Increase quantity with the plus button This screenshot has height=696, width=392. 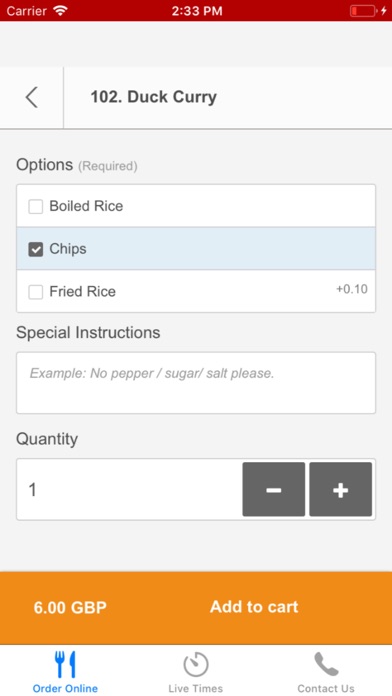point(341,489)
